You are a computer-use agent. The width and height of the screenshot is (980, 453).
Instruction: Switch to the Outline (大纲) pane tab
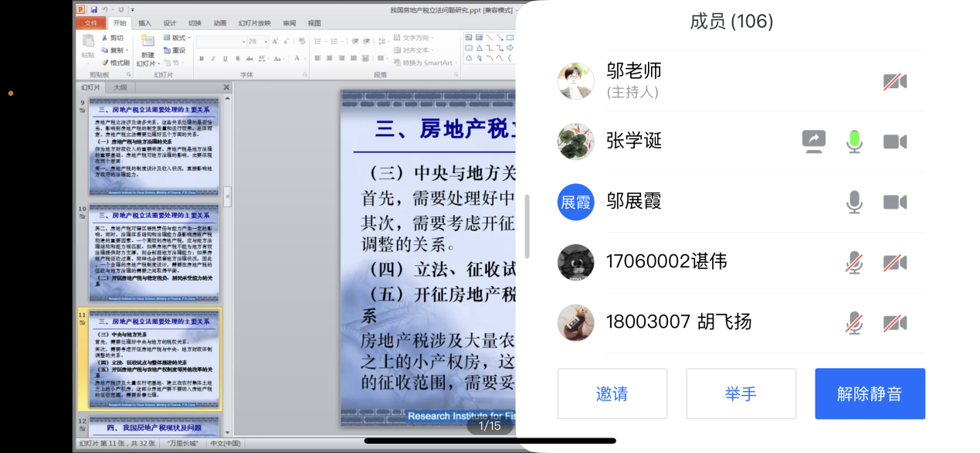(x=120, y=87)
